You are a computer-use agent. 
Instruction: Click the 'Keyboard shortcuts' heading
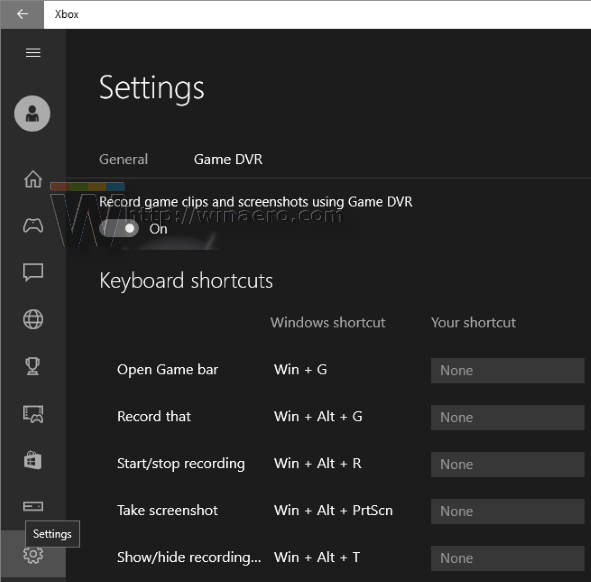186,281
